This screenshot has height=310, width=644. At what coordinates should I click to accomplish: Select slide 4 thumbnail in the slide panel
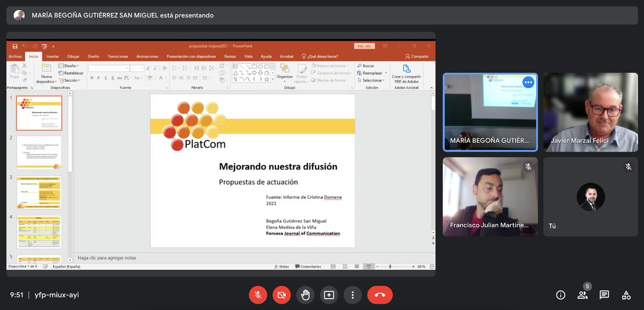click(39, 232)
